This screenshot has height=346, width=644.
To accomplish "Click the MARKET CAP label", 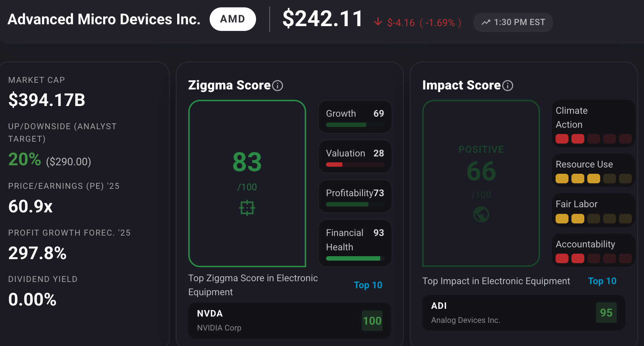I will pyautogui.click(x=36, y=80).
